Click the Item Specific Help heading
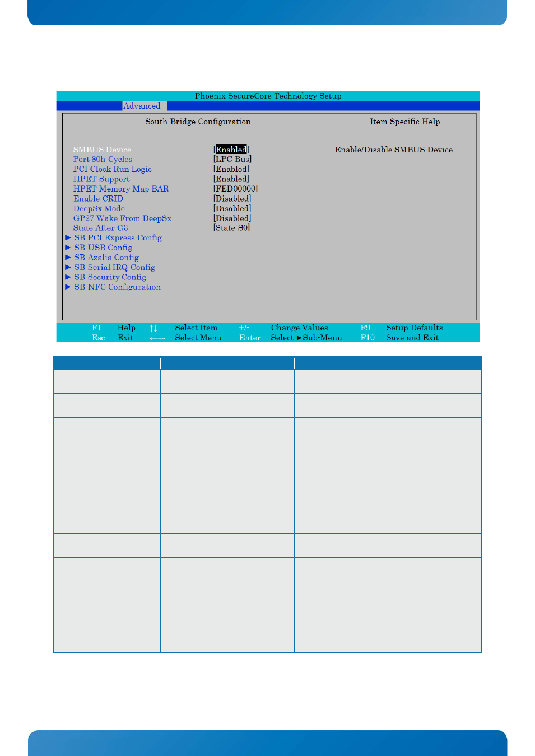Viewport: 535px width, 756px height. tap(405, 122)
